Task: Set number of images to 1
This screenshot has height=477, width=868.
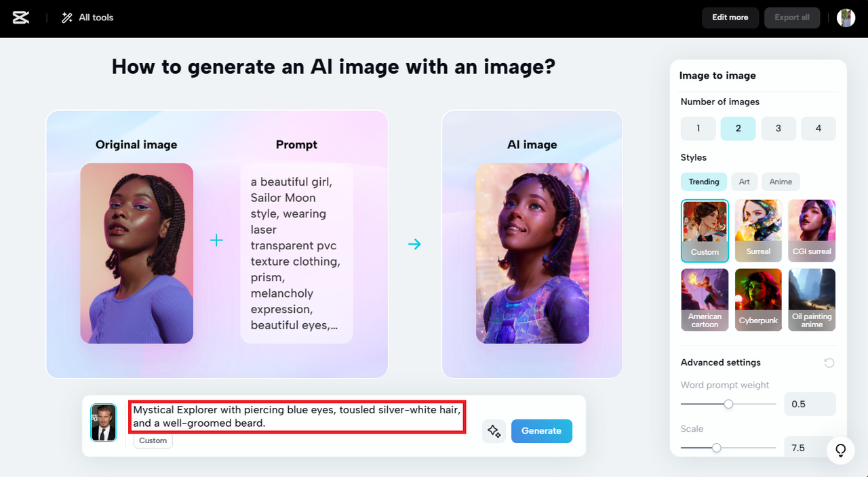Action: tap(698, 128)
